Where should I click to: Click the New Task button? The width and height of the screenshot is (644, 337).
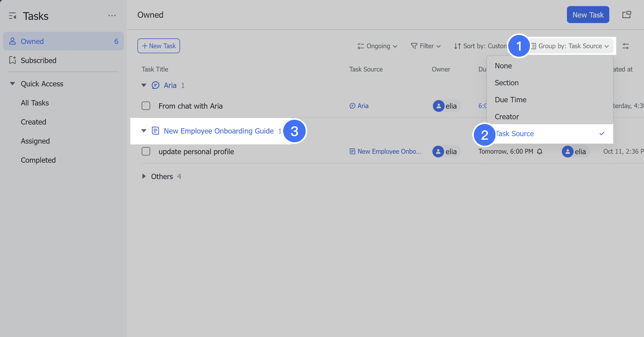(x=588, y=15)
